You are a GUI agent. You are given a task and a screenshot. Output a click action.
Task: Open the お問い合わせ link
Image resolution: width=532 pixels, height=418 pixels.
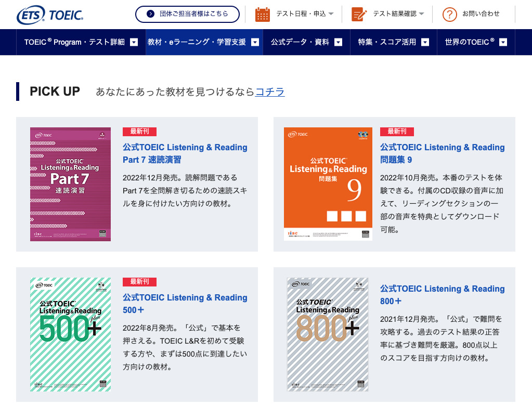pos(481,14)
